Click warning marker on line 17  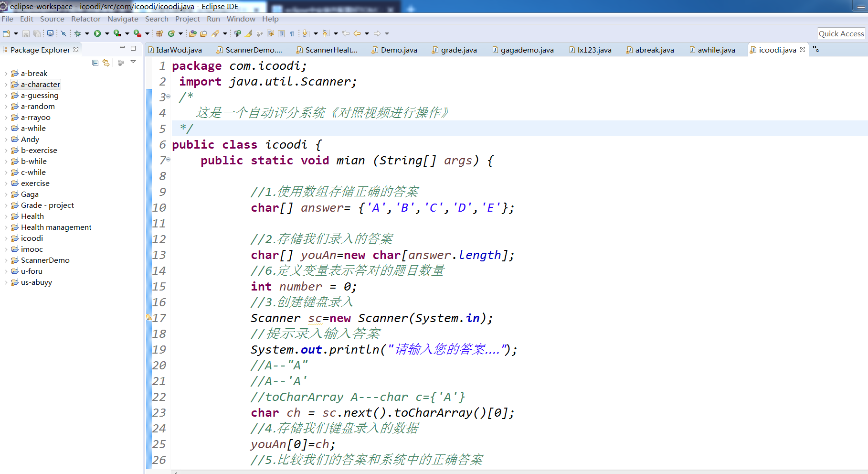pos(148,318)
